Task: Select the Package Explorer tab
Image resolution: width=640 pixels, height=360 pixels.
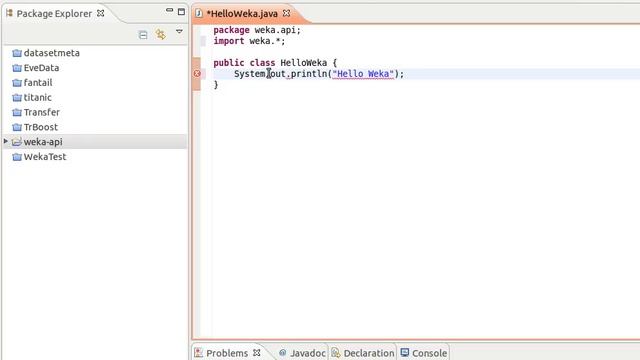Action: (54, 13)
